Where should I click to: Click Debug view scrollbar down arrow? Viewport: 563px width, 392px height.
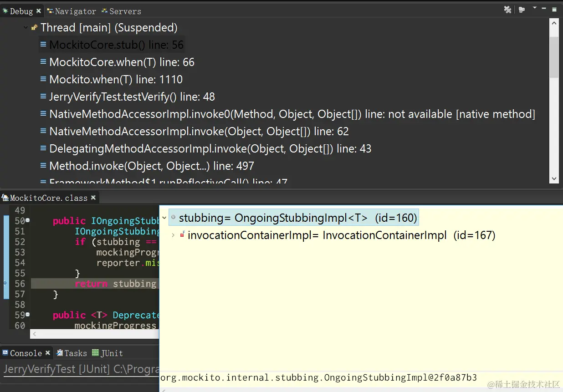coord(554,179)
